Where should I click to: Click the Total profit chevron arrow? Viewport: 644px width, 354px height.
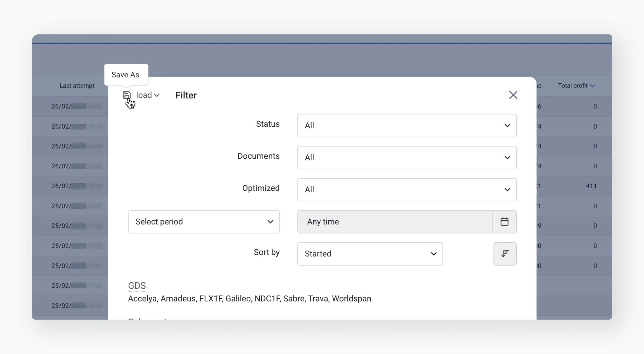point(592,86)
